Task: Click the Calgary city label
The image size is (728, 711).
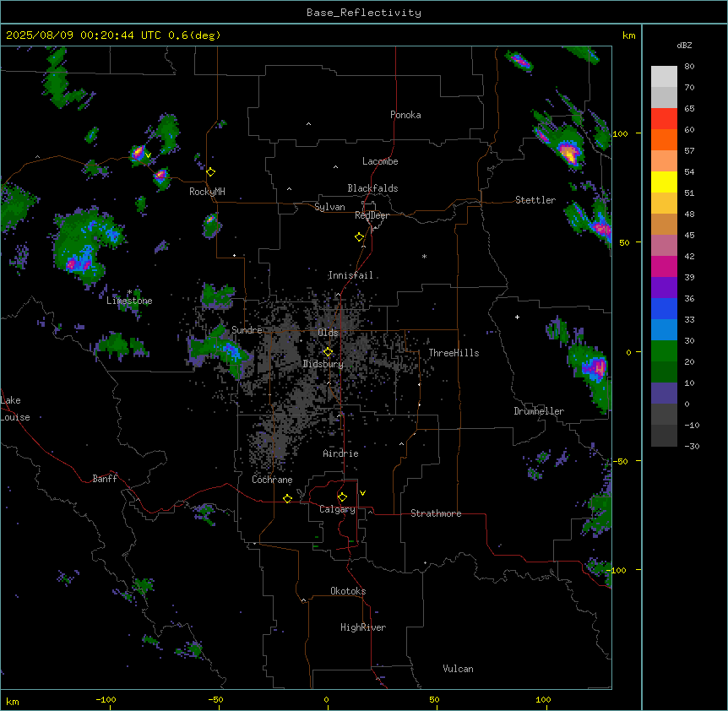Action: point(338,509)
